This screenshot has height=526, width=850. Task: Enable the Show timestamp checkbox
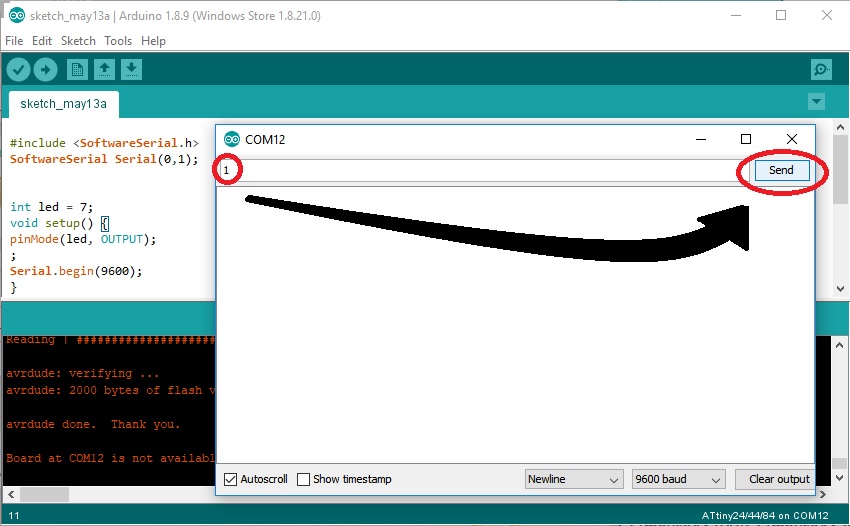point(304,479)
